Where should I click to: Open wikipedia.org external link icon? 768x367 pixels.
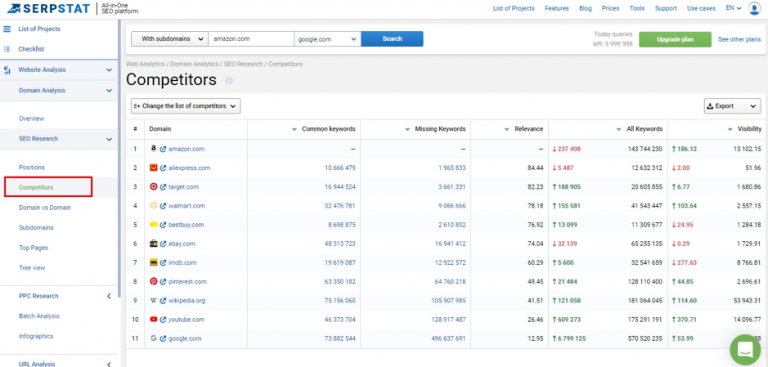[x=163, y=301]
